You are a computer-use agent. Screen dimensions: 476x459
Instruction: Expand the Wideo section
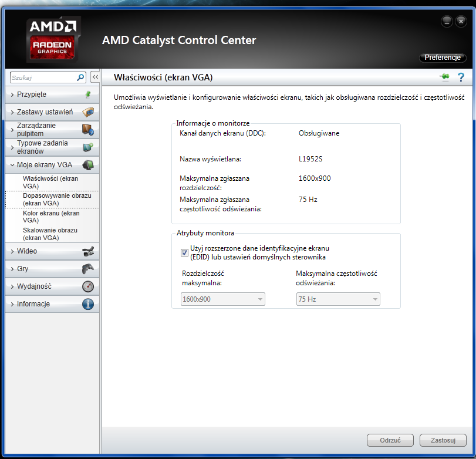(52, 251)
